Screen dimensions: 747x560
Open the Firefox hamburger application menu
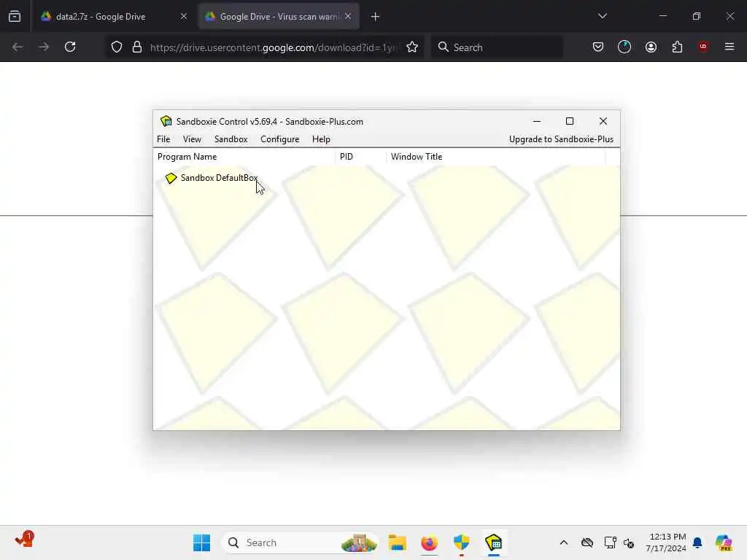click(x=729, y=47)
